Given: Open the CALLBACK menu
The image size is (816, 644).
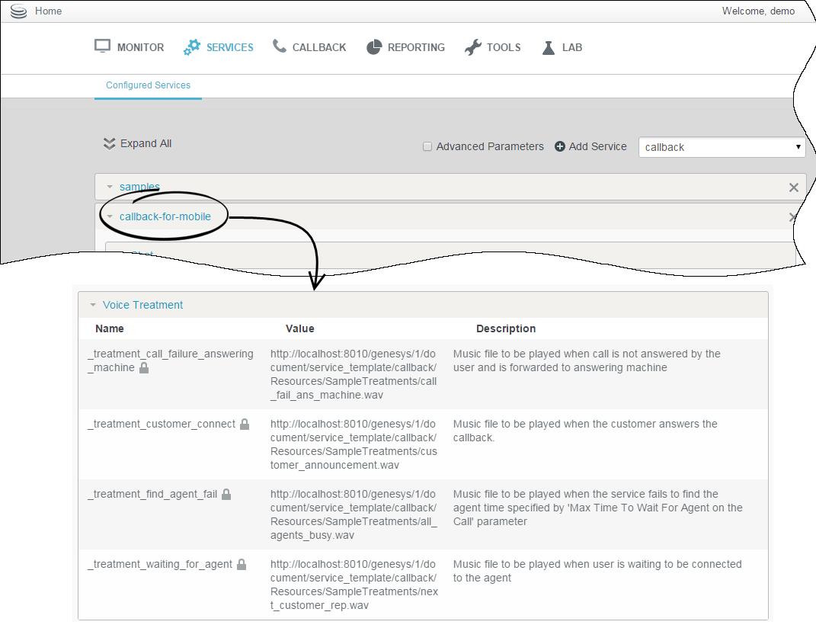Looking at the screenshot, I should 319,47.
